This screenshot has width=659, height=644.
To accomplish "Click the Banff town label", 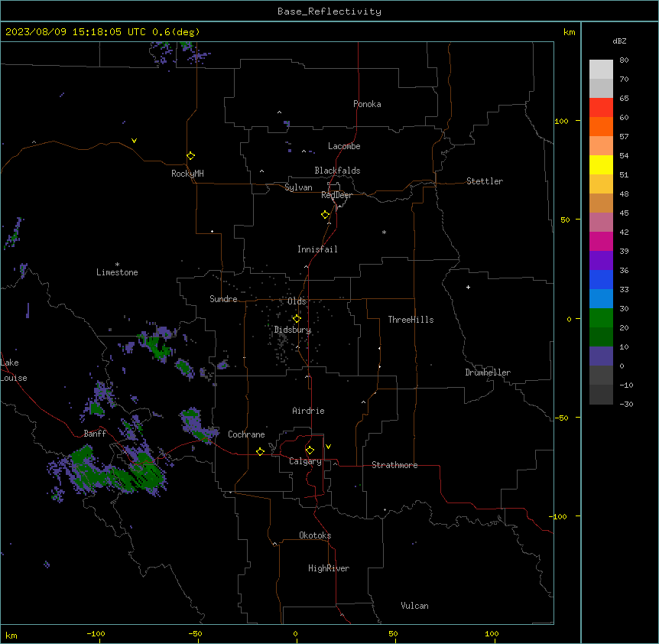I will point(95,434).
